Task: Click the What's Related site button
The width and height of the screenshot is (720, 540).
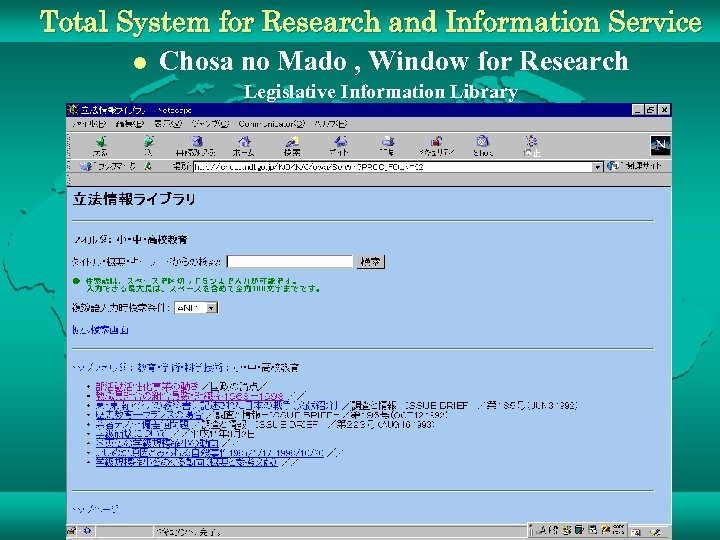Action: pyautogui.click(x=635, y=166)
